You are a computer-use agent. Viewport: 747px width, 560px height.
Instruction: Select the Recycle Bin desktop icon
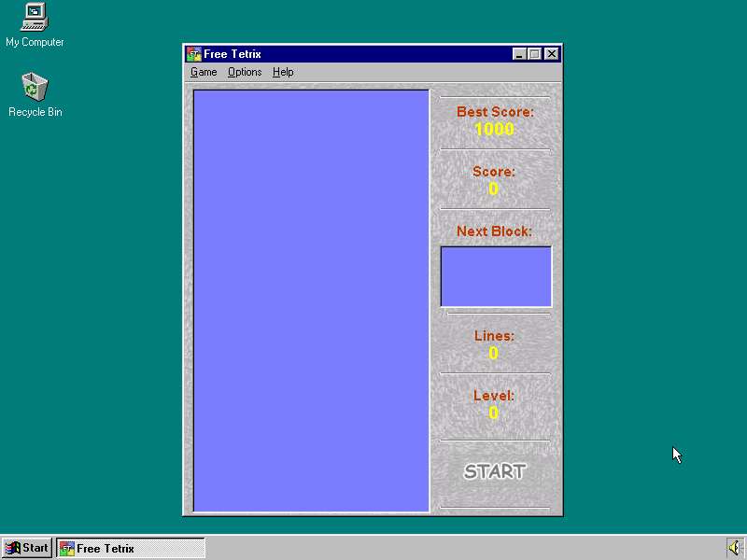point(35,95)
